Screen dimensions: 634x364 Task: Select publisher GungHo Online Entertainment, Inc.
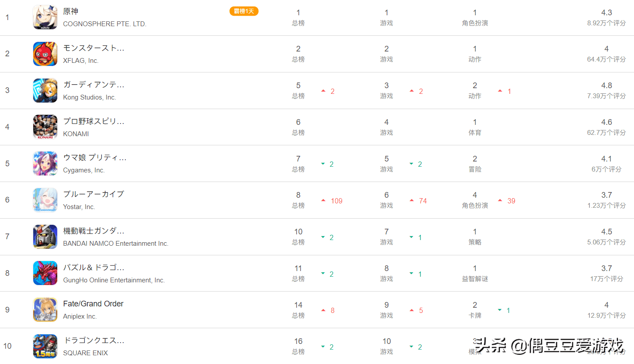pyautogui.click(x=114, y=280)
